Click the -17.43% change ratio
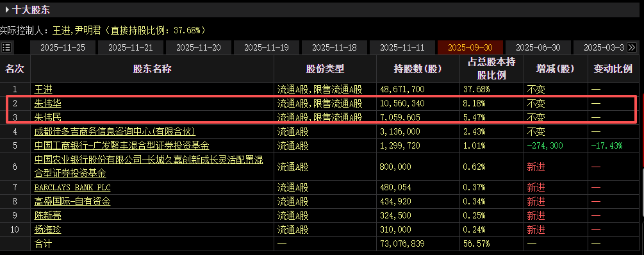The width and height of the screenshot is (644, 255). [607, 146]
